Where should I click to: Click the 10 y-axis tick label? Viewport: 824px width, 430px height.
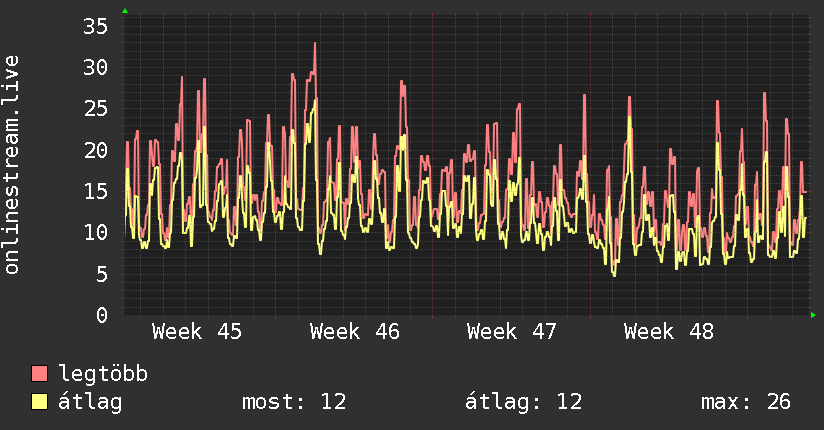point(96,232)
